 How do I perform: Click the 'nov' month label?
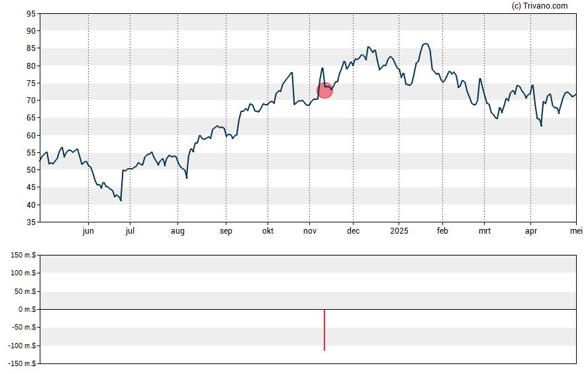[310, 231]
